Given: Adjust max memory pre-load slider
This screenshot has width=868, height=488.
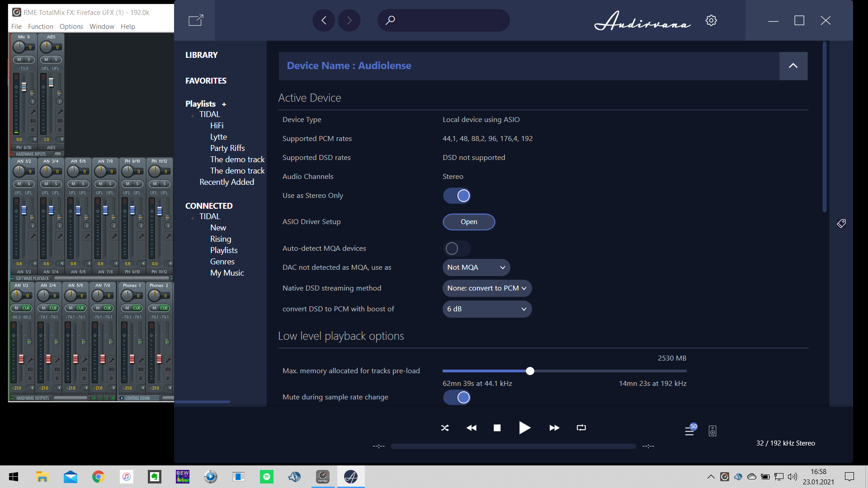Looking at the screenshot, I should click(530, 371).
